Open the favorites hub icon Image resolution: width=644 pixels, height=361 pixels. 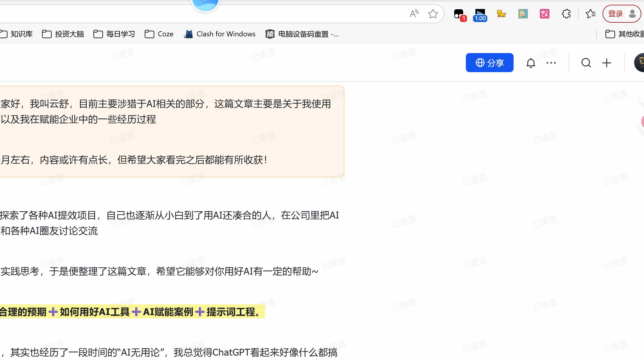(591, 14)
